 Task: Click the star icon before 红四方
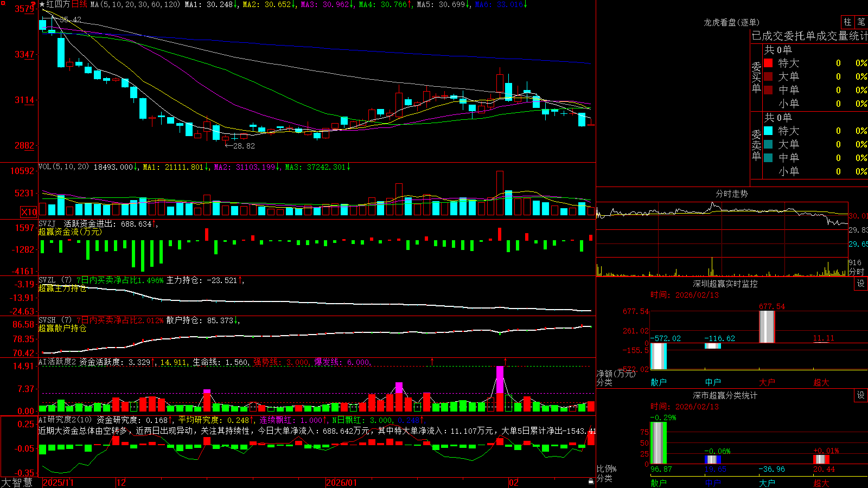tap(42, 4)
